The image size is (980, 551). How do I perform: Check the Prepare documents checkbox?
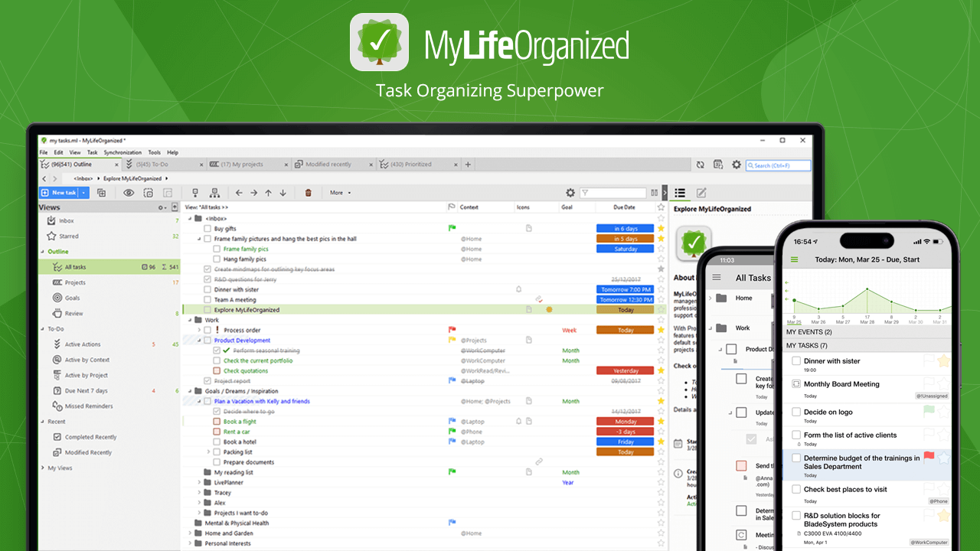217,462
